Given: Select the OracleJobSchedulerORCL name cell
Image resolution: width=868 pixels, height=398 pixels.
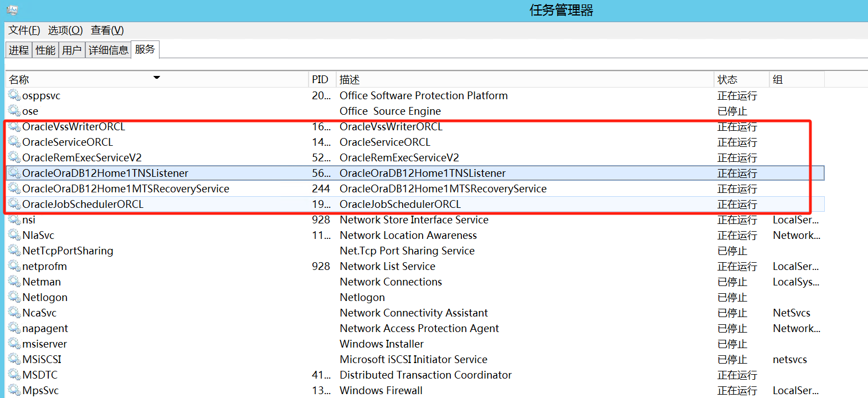Looking at the screenshot, I should point(83,204).
